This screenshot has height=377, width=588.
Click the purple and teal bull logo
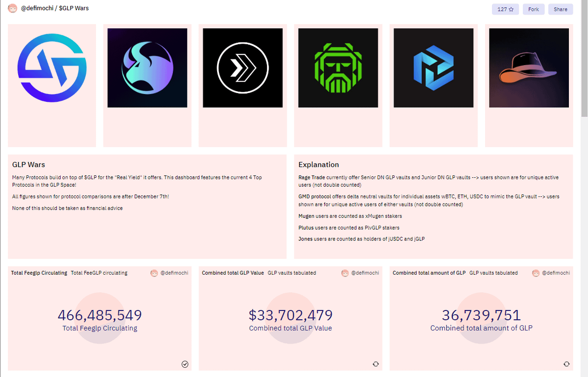(x=147, y=68)
